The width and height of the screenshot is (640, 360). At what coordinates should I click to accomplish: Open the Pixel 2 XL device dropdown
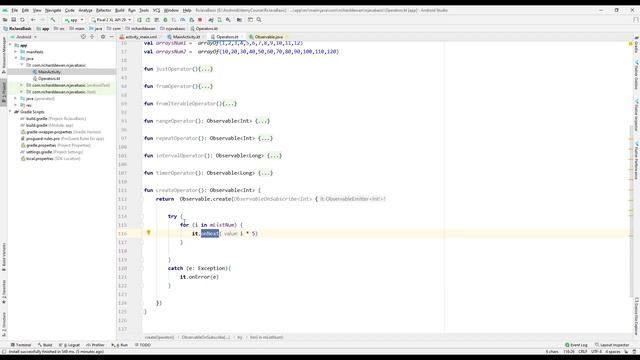tap(111, 20)
